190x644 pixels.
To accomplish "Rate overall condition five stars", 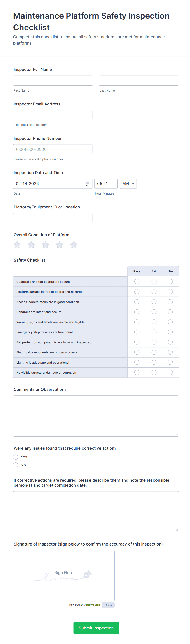I will click(74, 245).
